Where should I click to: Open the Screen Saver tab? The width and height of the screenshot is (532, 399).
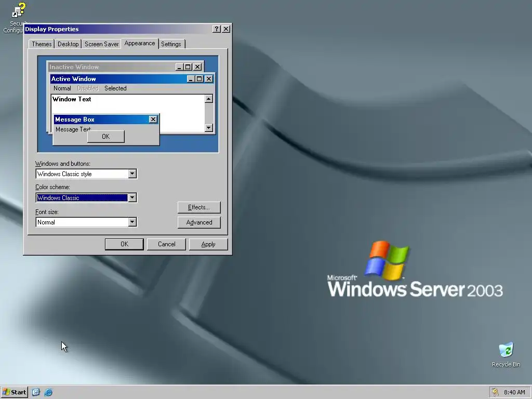click(101, 44)
